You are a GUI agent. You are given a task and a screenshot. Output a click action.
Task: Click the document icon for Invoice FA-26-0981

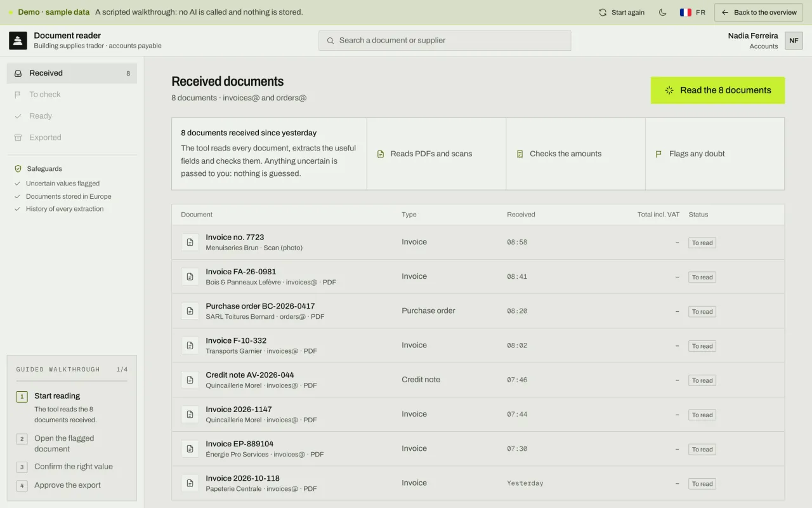click(190, 276)
